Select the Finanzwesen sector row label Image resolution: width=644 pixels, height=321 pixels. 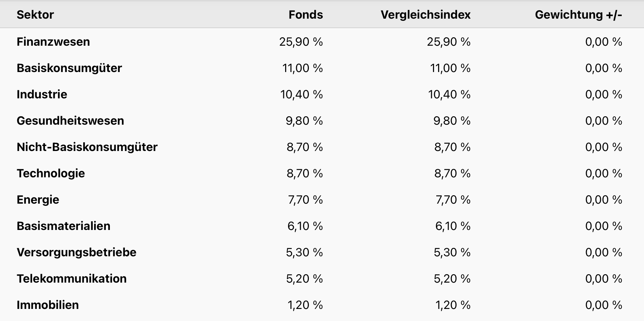click(x=53, y=42)
